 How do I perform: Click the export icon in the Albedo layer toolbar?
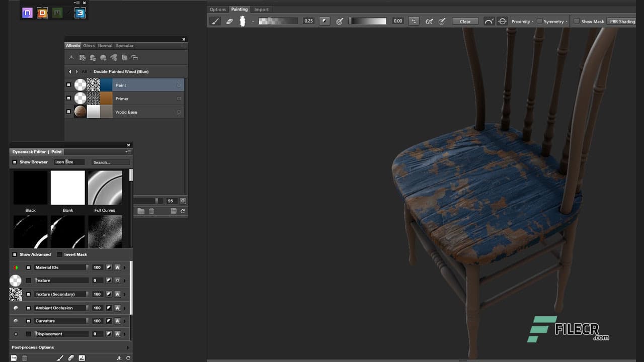[x=71, y=57]
